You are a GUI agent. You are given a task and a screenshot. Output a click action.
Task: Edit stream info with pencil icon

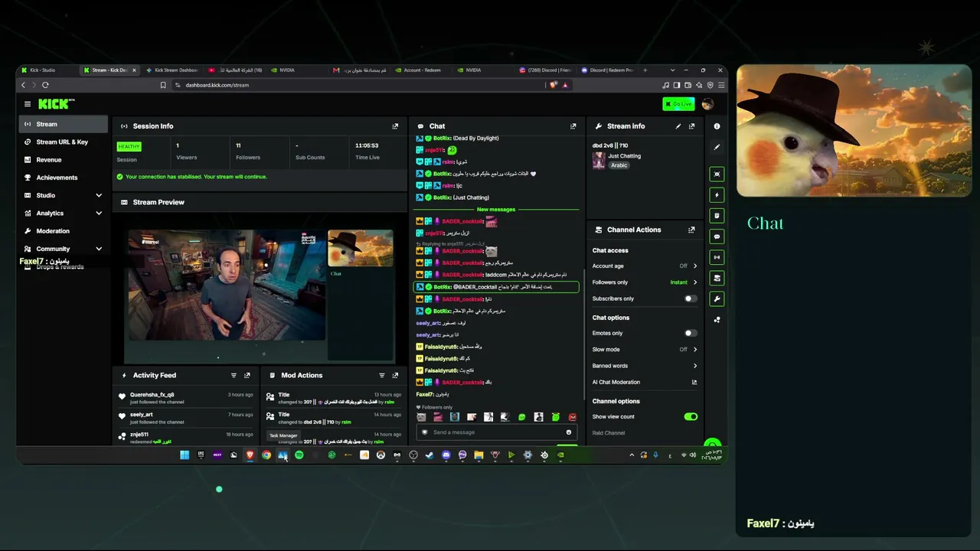click(678, 126)
